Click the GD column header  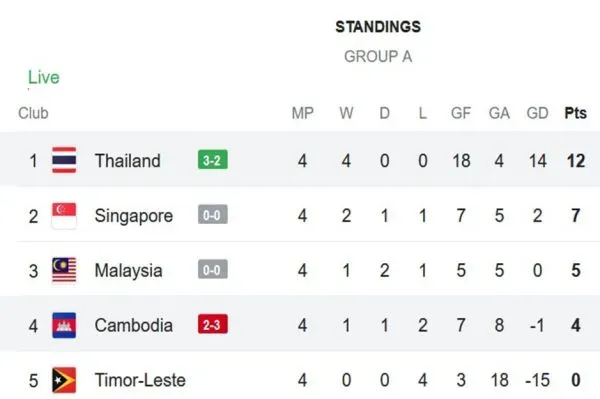(537, 113)
